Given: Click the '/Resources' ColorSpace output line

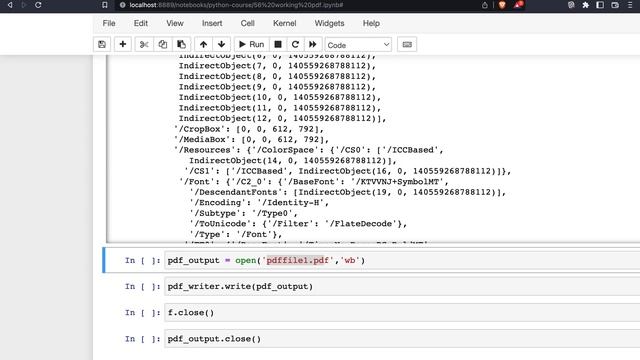Looking at the screenshot, I should [308, 150].
